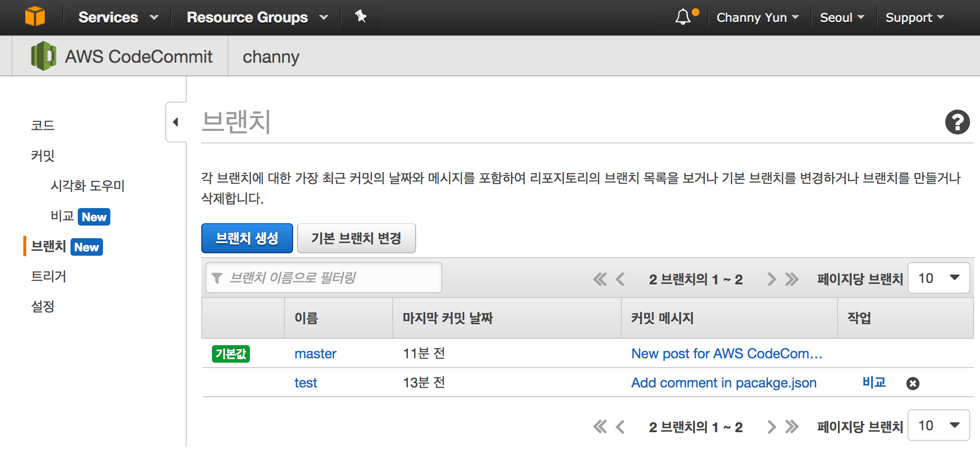Screen dimensions: 980x456
Task: Open 트리거 in the sidebar
Action: 49,276
